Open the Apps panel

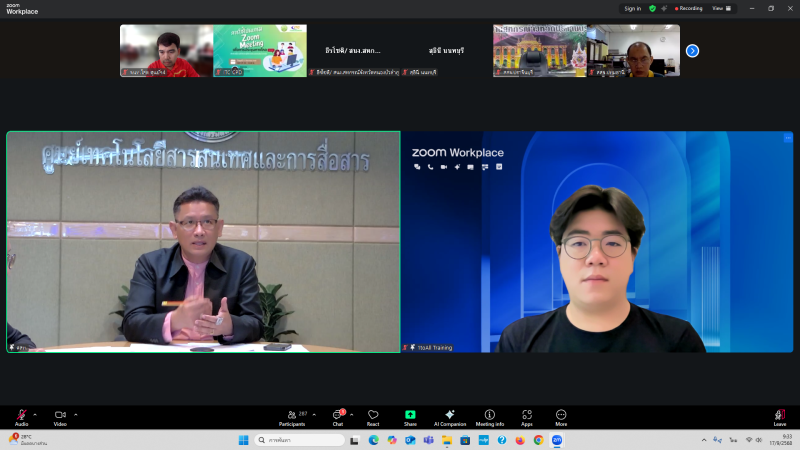pyautogui.click(x=526, y=415)
